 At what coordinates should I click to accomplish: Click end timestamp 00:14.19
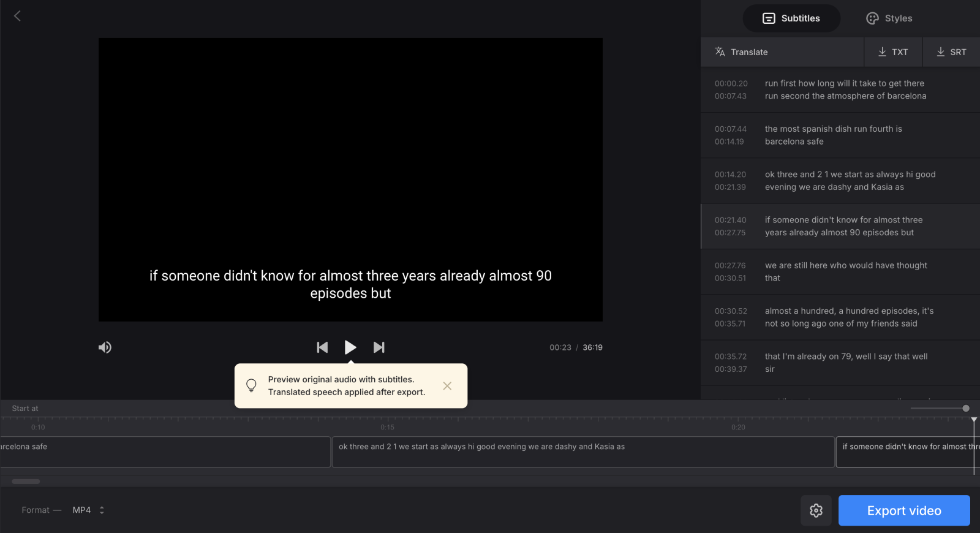[x=729, y=142]
